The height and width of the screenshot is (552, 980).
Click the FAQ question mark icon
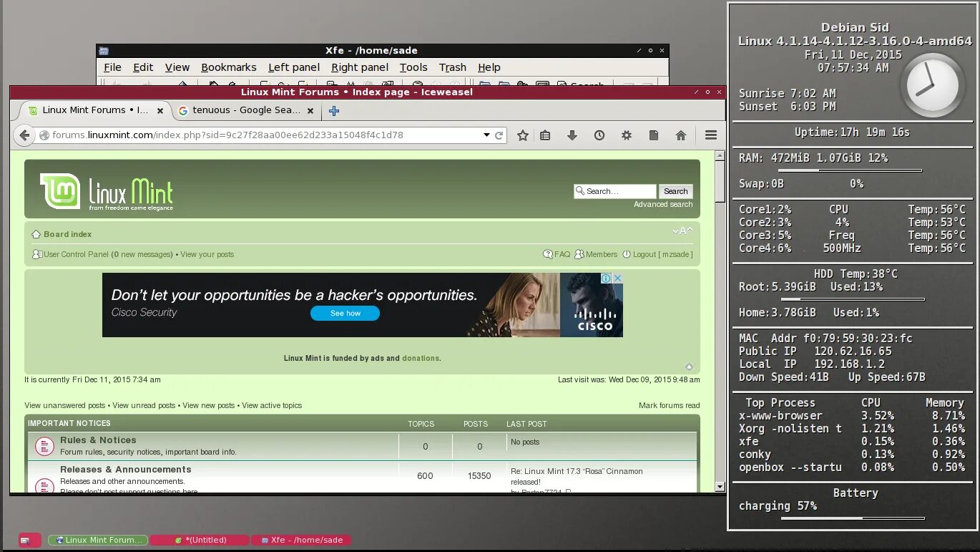point(548,254)
